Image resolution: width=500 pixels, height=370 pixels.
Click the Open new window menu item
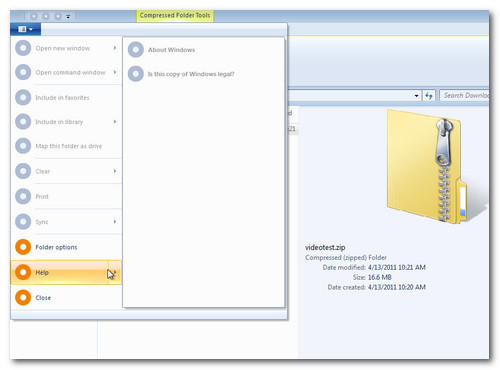(x=66, y=48)
